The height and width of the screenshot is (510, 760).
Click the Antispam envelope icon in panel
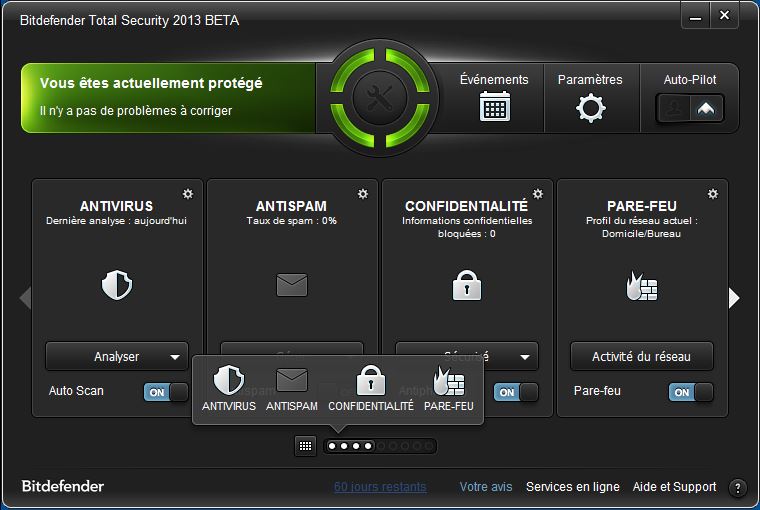tap(292, 285)
